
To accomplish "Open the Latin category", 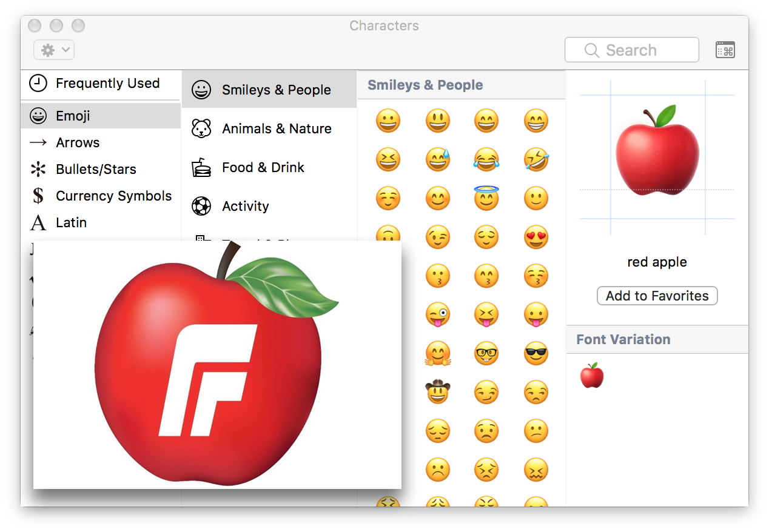I will coord(101,222).
